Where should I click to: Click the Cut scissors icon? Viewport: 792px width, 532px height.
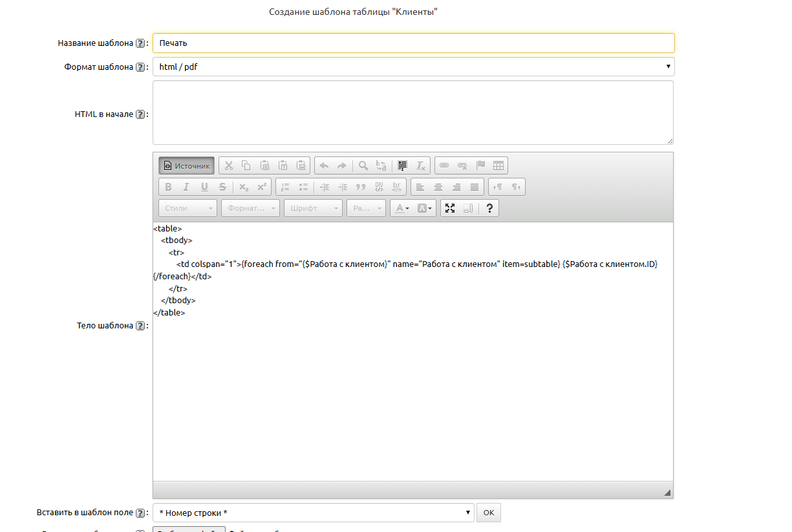coord(228,165)
